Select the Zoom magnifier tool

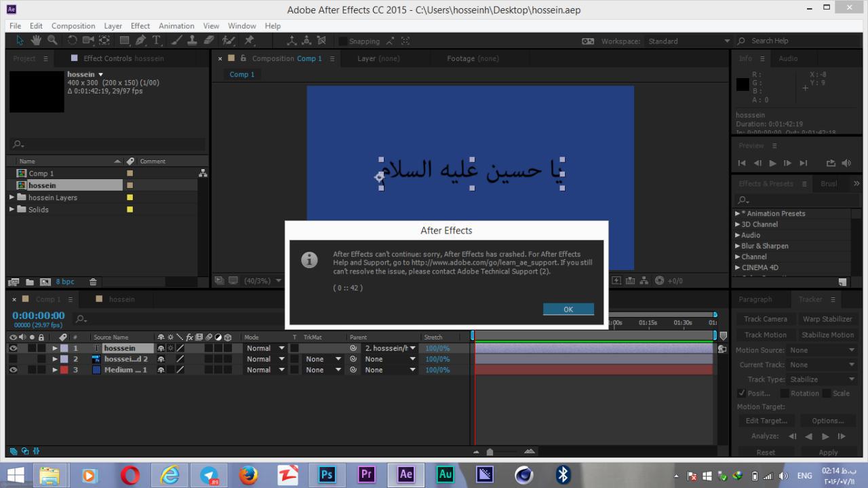coord(52,41)
